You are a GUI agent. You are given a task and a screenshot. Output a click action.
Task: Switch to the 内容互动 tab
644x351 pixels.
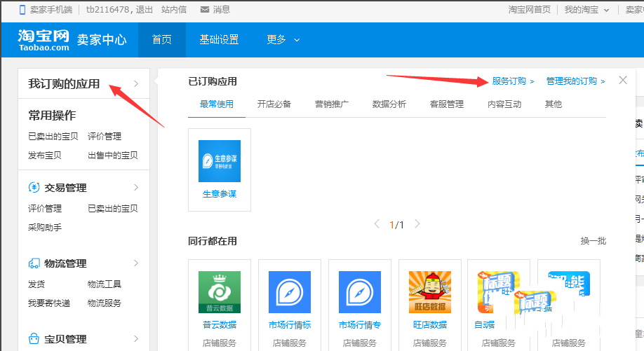504,104
